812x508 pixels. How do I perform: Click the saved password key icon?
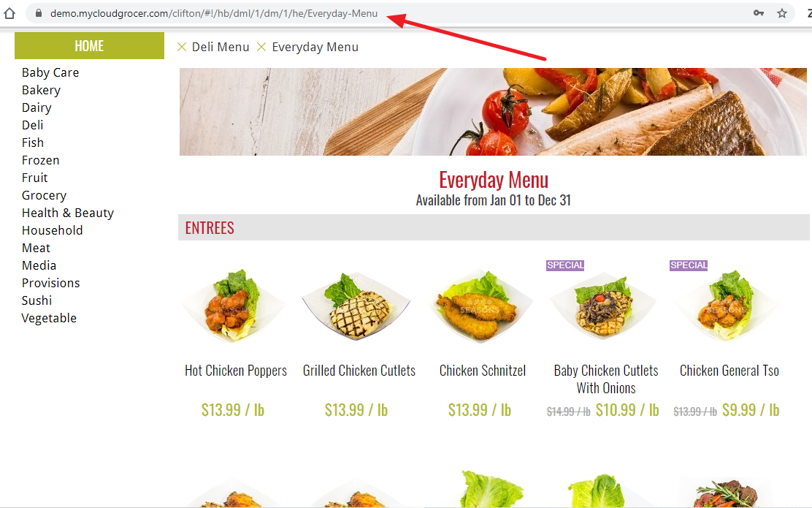click(759, 13)
